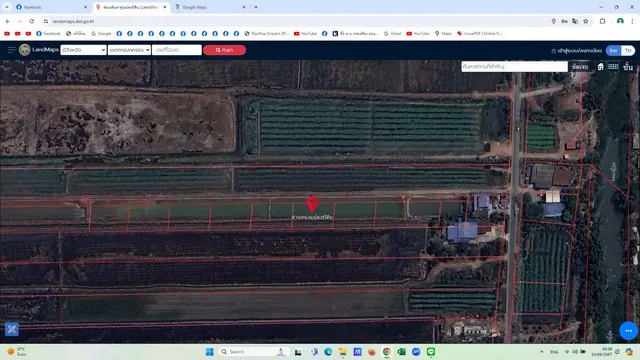Click the red location pin marker
Image resolution: width=640 pixels, height=360 pixels.
312,204
